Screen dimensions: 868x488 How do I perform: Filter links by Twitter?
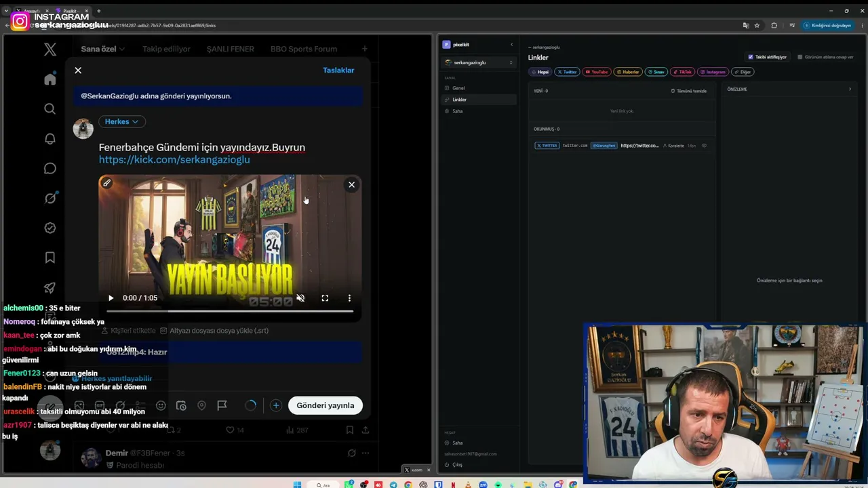coord(567,72)
